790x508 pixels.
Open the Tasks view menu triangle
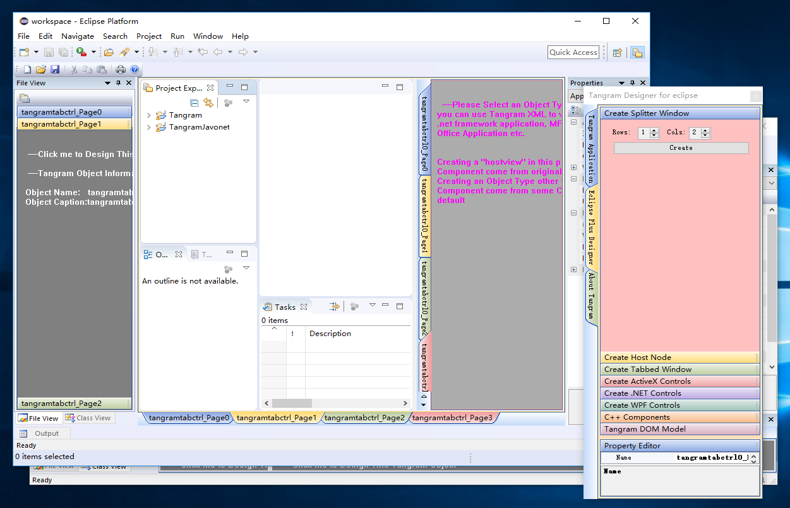coord(372,305)
